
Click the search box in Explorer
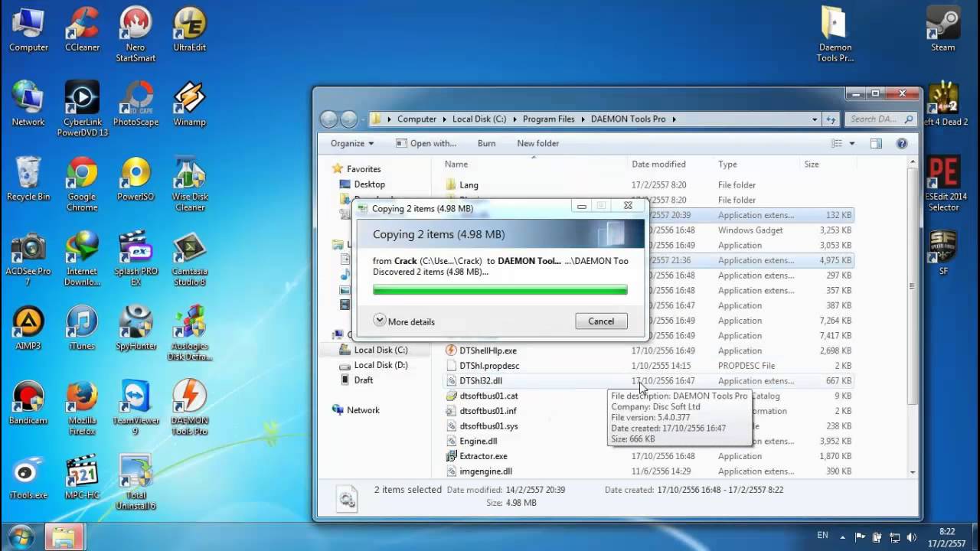881,119
